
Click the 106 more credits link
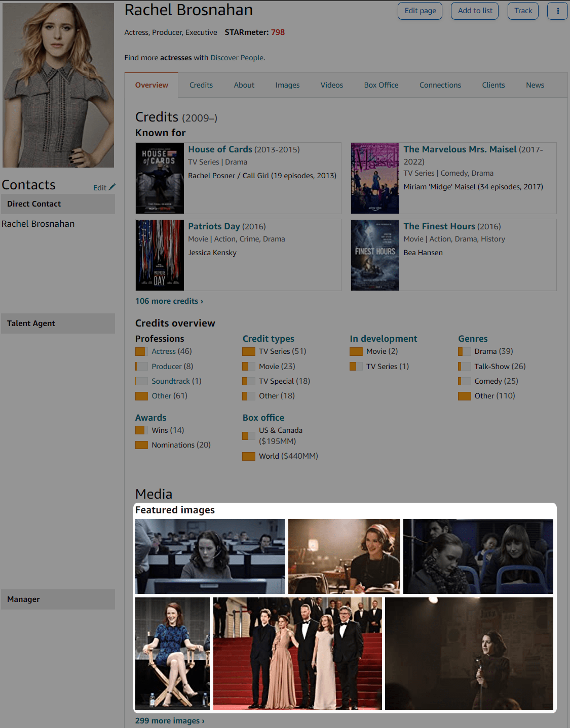tap(169, 301)
